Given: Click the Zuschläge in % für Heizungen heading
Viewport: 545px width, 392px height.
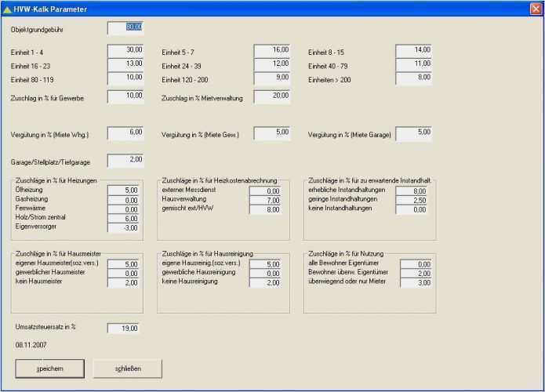Looking at the screenshot, I should [x=56, y=180].
